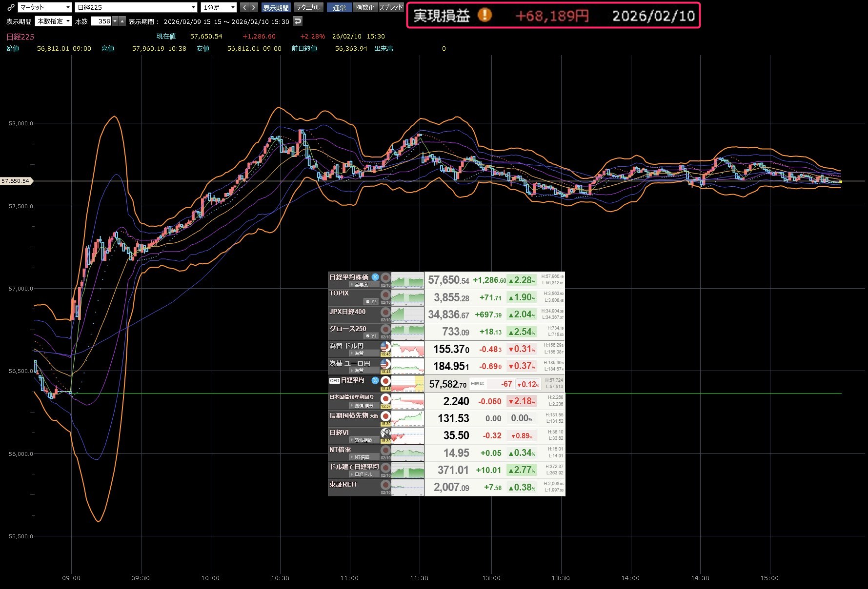Click the previous symbol left arrow button
The image size is (868, 589).
click(x=244, y=7)
